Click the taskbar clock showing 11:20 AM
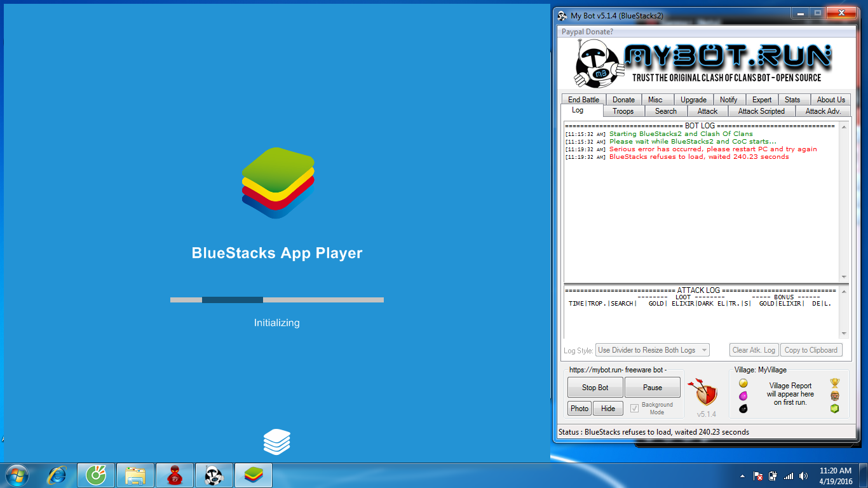Viewport: 868px width, 488px height. (x=836, y=476)
